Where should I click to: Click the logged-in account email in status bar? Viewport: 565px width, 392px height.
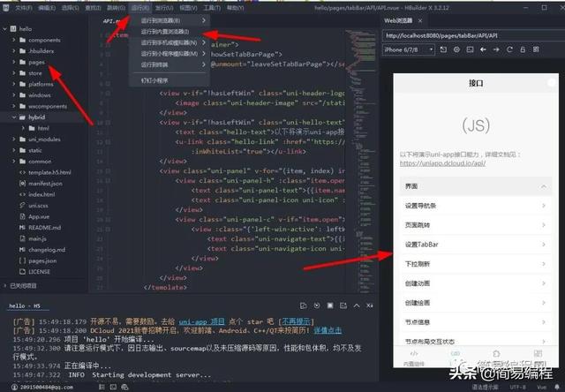tap(46, 388)
